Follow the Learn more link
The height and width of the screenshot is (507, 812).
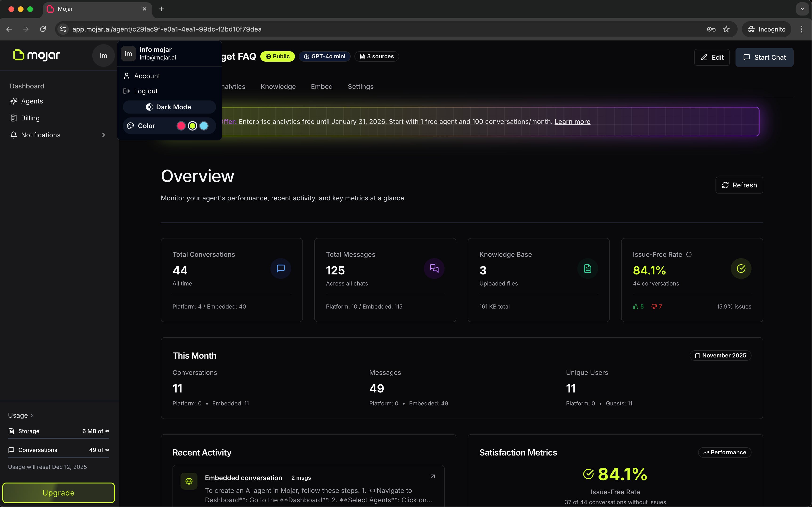pos(572,122)
